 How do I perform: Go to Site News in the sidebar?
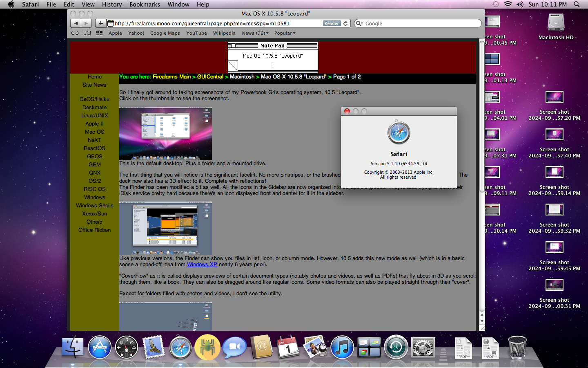point(94,85)
